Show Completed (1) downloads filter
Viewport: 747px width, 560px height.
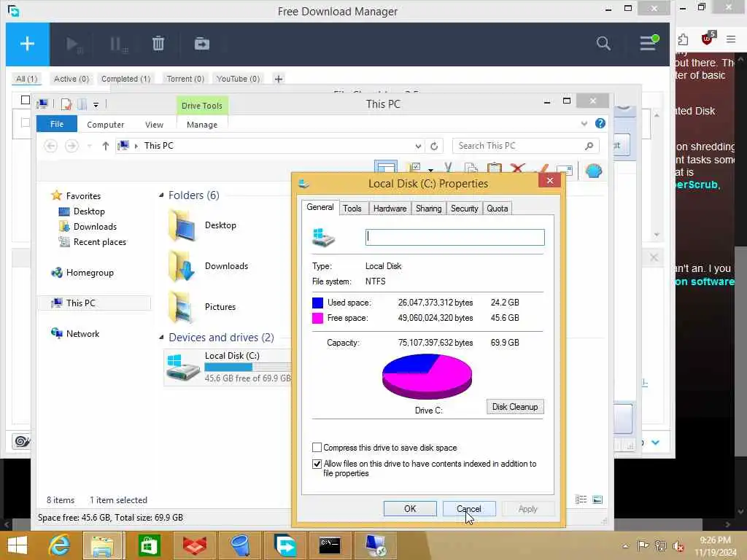coord(125,79)
